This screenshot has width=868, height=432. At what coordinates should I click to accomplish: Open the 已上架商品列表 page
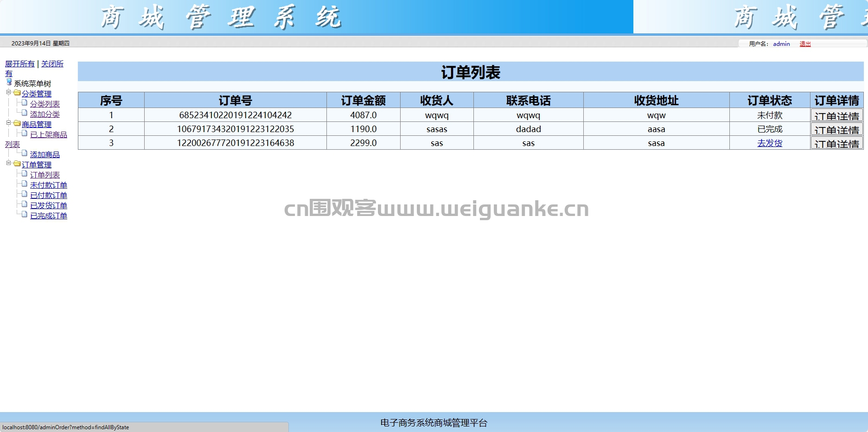click(x=49, y=134)
